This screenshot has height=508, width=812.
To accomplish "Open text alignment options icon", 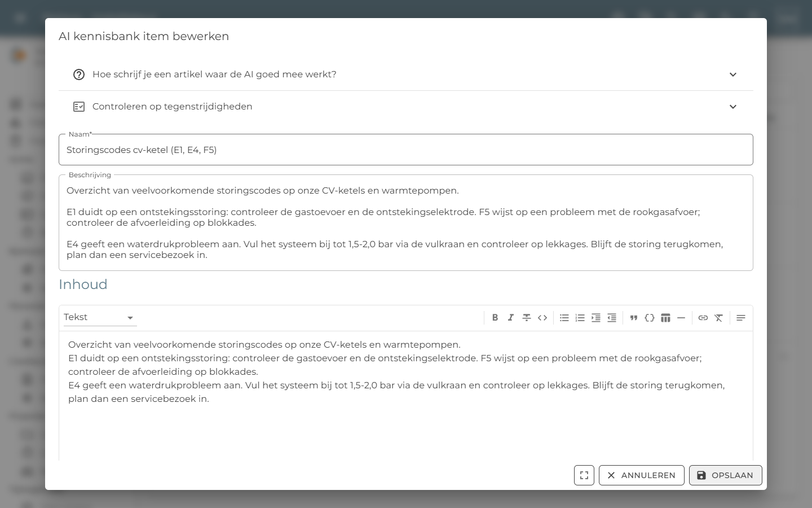I will point(741,318).
